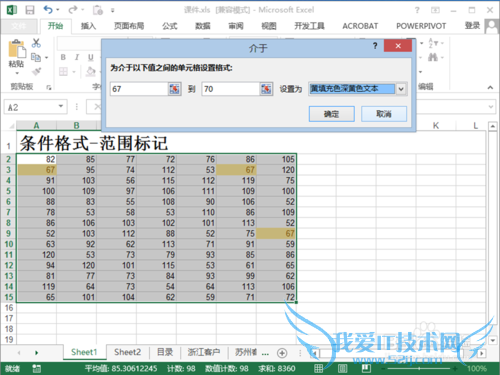Screen dimensions: 500x375
Task: Open the format style dropdown in dialog
Action: pyautogui.click(x=401, y=89)
